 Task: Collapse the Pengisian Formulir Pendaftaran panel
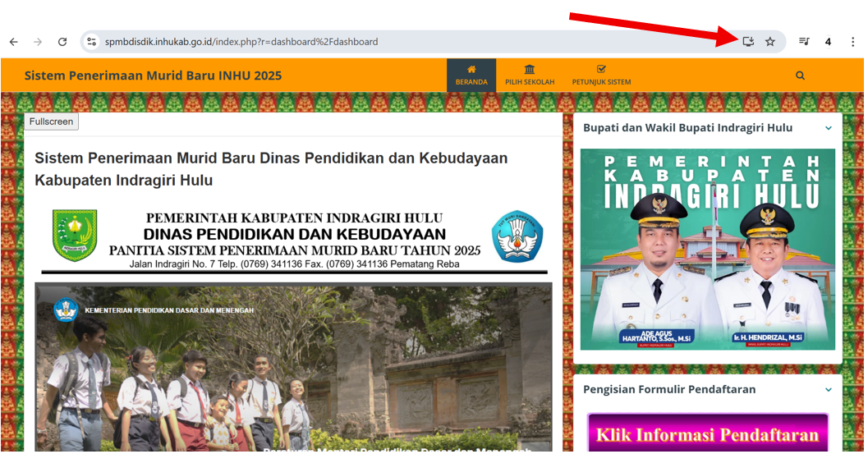[828, 390]
